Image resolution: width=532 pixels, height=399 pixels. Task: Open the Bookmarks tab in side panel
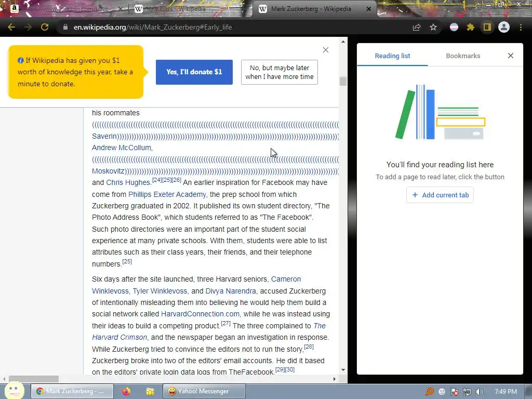point(463,56)
